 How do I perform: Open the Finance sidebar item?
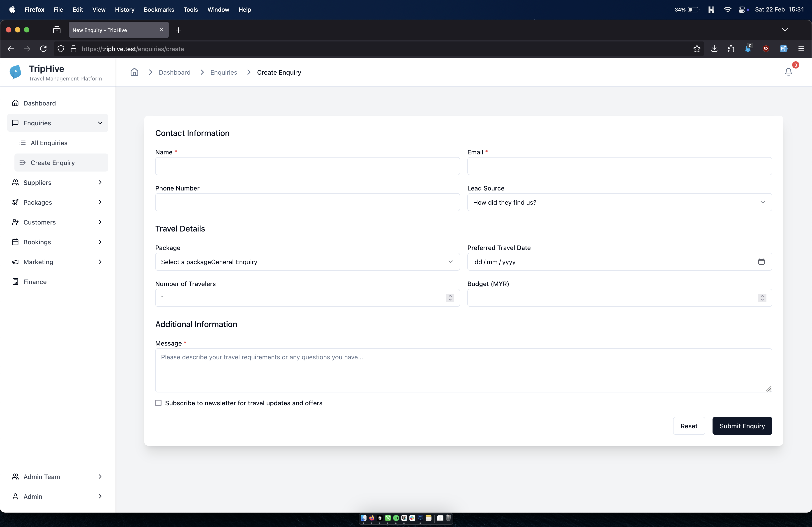[x=57, y=281]
